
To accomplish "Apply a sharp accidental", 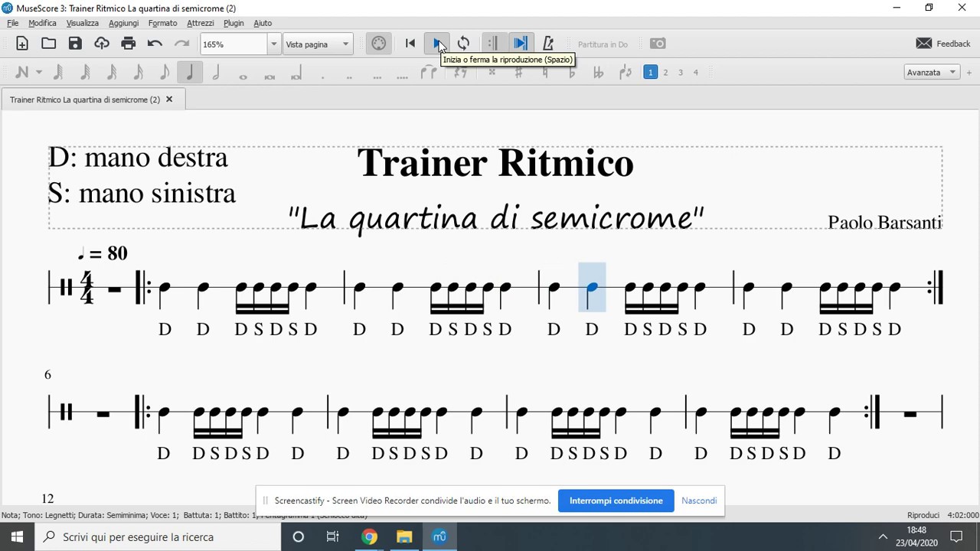I will click(x=518, y=73).
